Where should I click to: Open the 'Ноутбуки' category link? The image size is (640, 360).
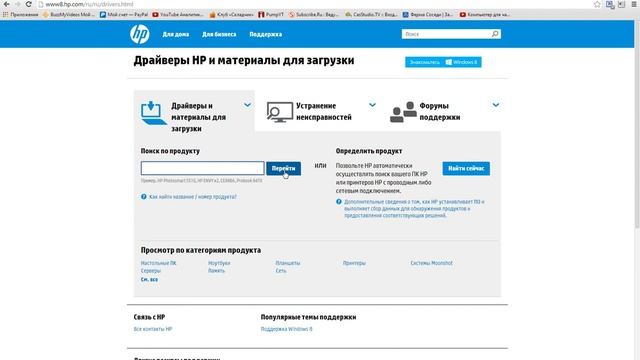(x=219, y=263)
